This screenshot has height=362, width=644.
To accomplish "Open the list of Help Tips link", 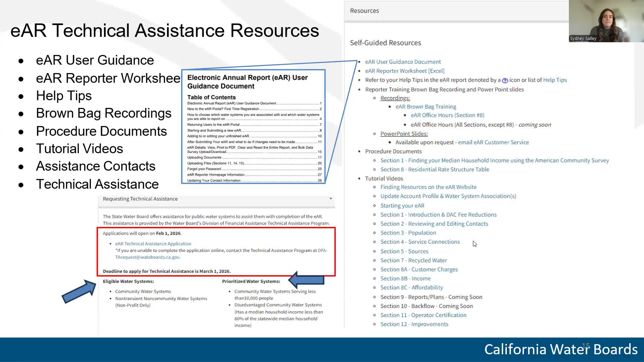I will click(555, 80).
